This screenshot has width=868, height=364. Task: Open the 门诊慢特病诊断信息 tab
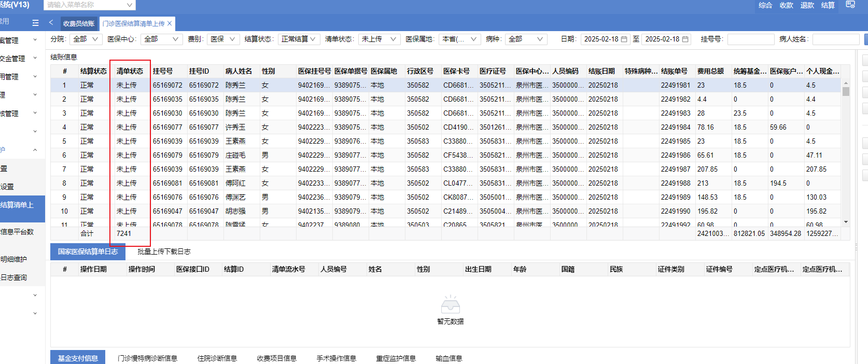(x=147, y=358)
